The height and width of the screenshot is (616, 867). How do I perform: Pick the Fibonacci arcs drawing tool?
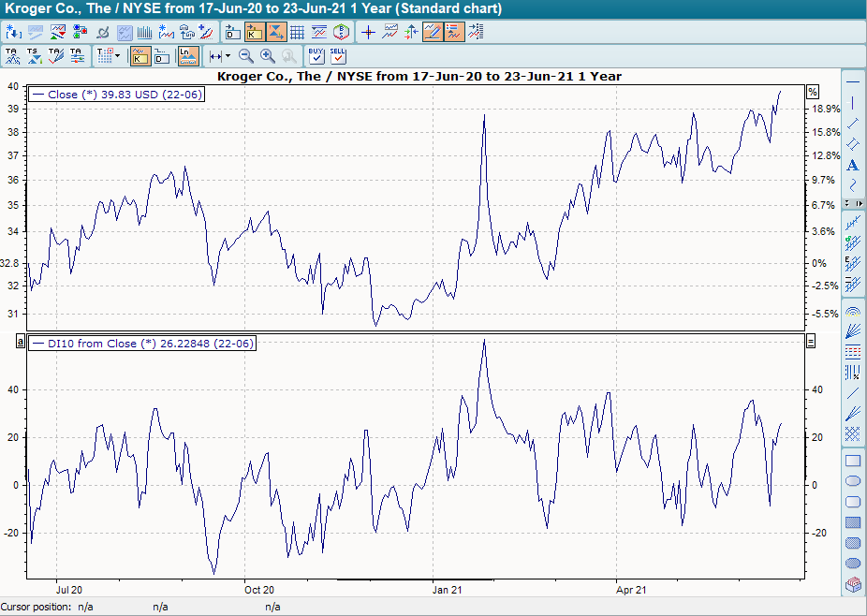coord(853,311)
